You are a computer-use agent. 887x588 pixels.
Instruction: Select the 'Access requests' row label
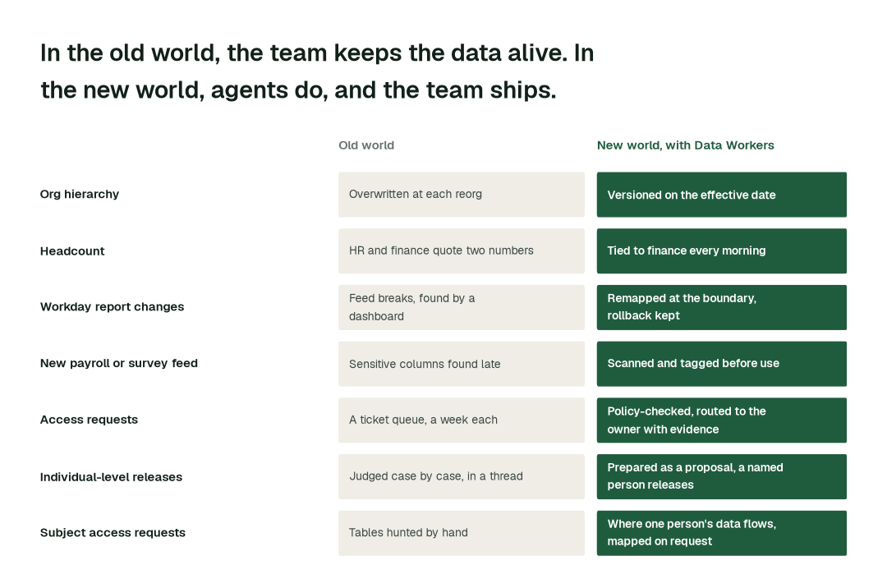89,420
